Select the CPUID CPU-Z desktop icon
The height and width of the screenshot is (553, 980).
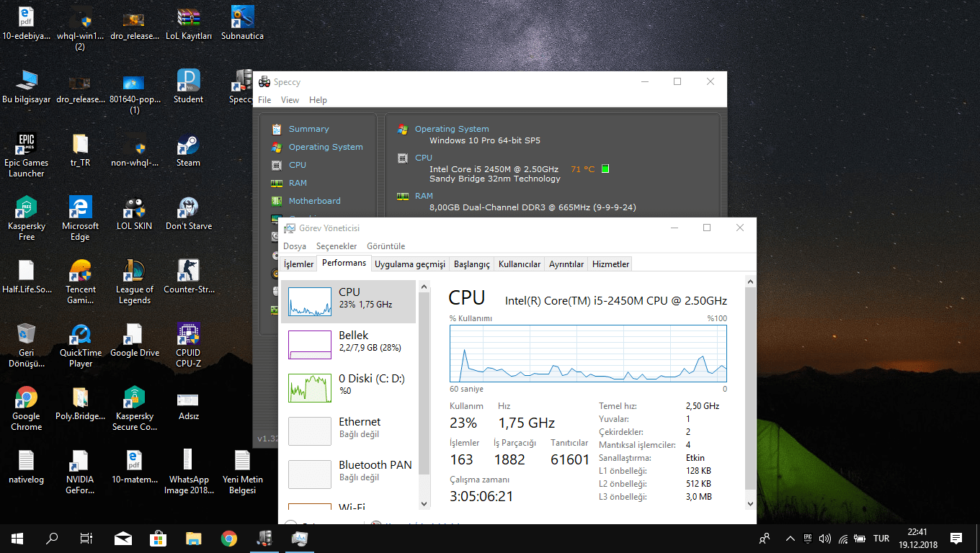tap(188, 346)
